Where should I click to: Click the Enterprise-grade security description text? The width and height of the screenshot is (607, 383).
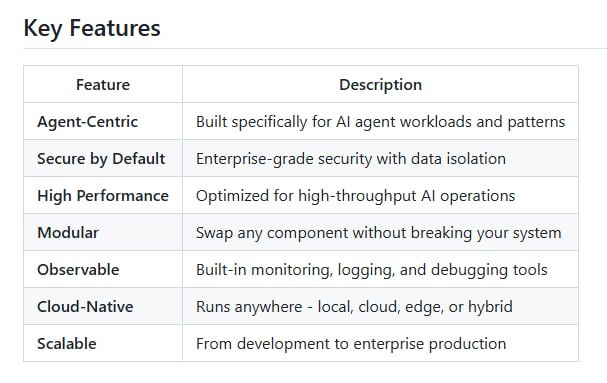(351, 159)
